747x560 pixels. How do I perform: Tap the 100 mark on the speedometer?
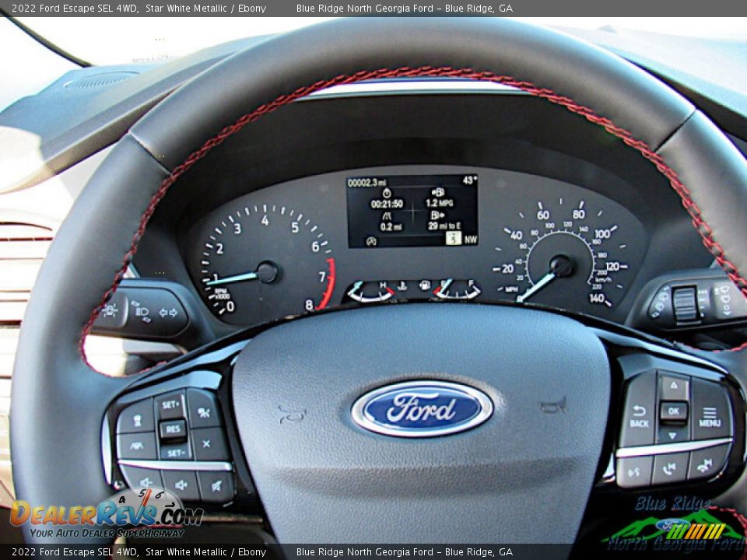(602, 234)
